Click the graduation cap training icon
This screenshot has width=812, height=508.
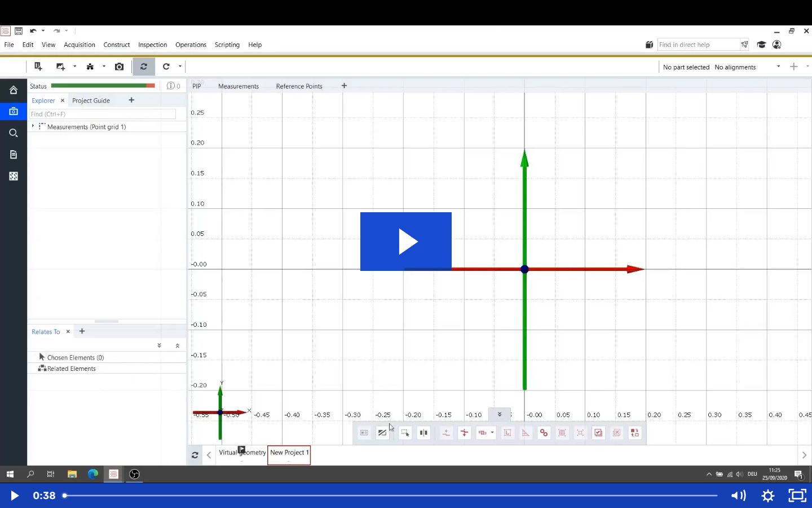[x=761, y=45]
